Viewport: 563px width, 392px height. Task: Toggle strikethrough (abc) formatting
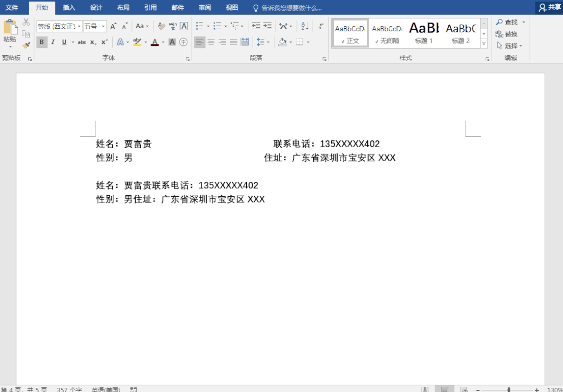pyautogui.click(x=82, y=42)
